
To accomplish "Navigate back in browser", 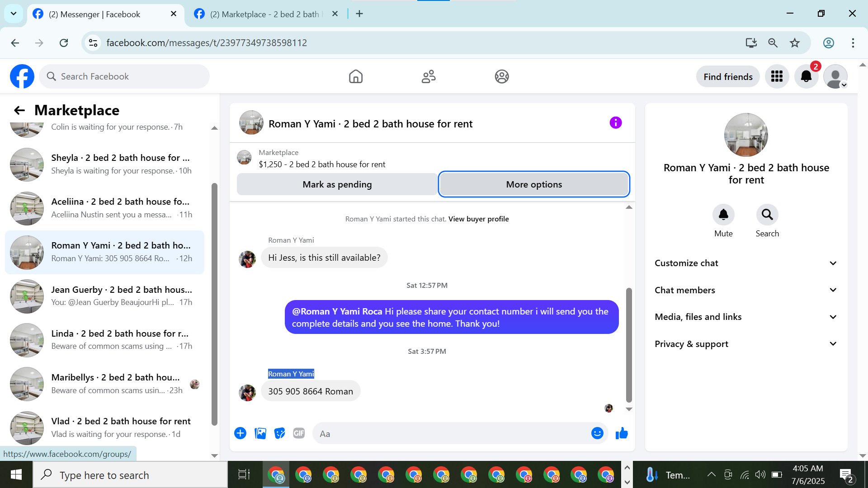I will 15,43.
